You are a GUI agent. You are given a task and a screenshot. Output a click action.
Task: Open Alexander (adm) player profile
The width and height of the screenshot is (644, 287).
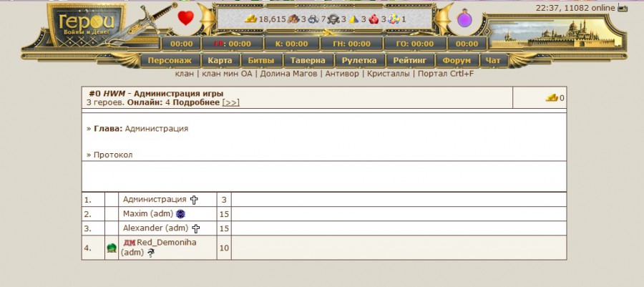click(x=156, y=228)
